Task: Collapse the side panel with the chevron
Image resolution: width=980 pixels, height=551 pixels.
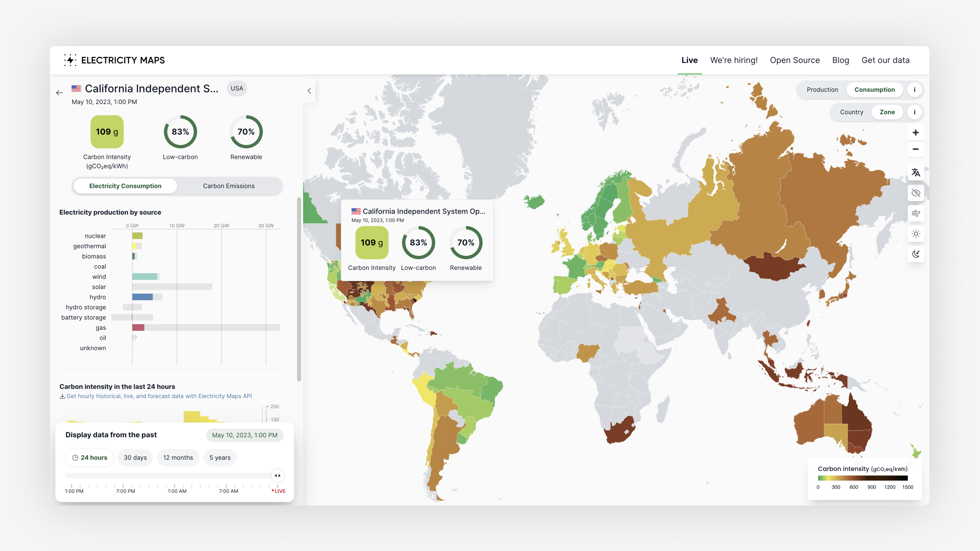Action: coord(309,91)
